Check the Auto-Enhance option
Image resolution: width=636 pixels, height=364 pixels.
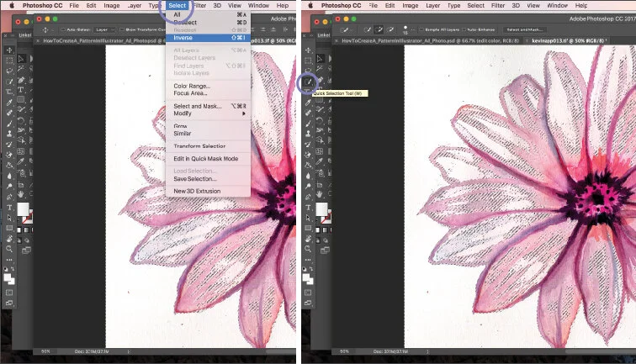[x=464, y=29]
